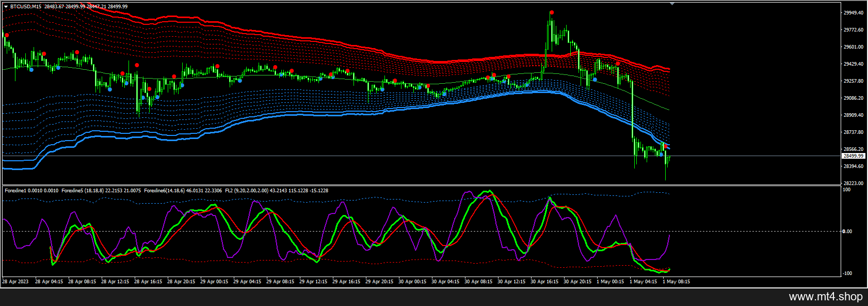Screen dimensions: 868x306
Task: Click the 28 Apr 16:15 time label
Action: pyautogui.click(x=148, y=282)
